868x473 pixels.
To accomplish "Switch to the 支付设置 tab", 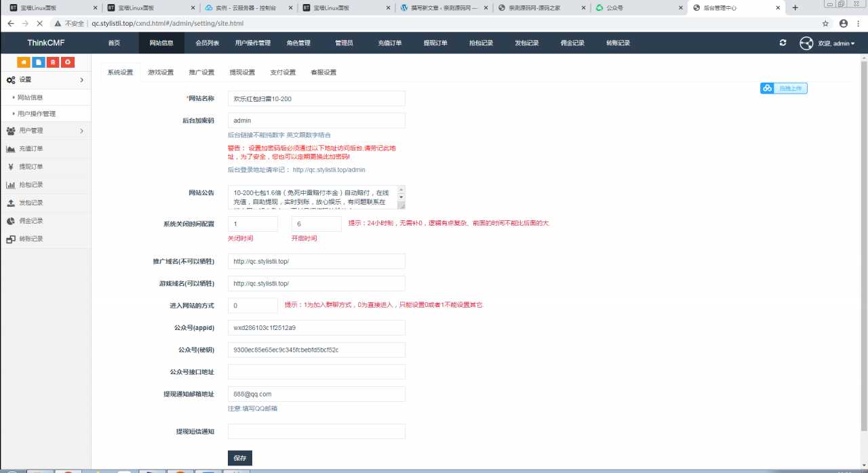I will tap(283, 73).
